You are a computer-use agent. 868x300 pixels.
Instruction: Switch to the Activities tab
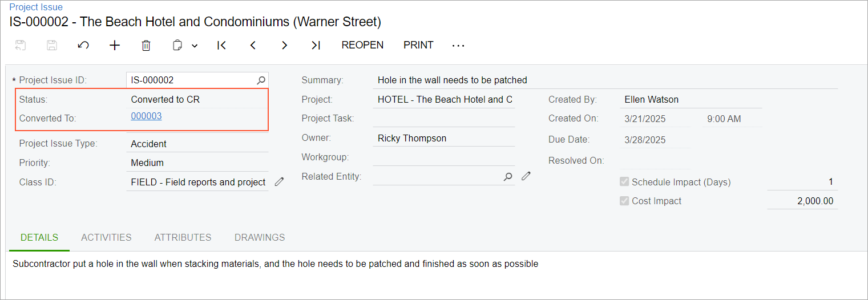coord(106,237)
